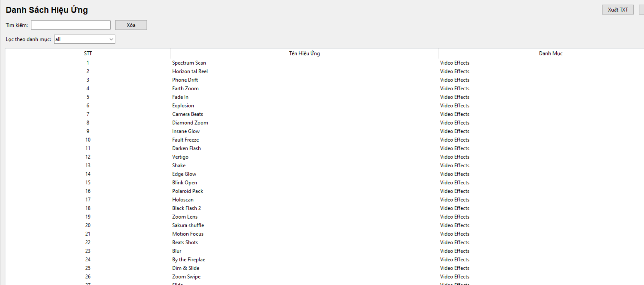This screenshot has width=644, height=285.
Task: Select the Dim & Slide effect
Action: point(185,268)
